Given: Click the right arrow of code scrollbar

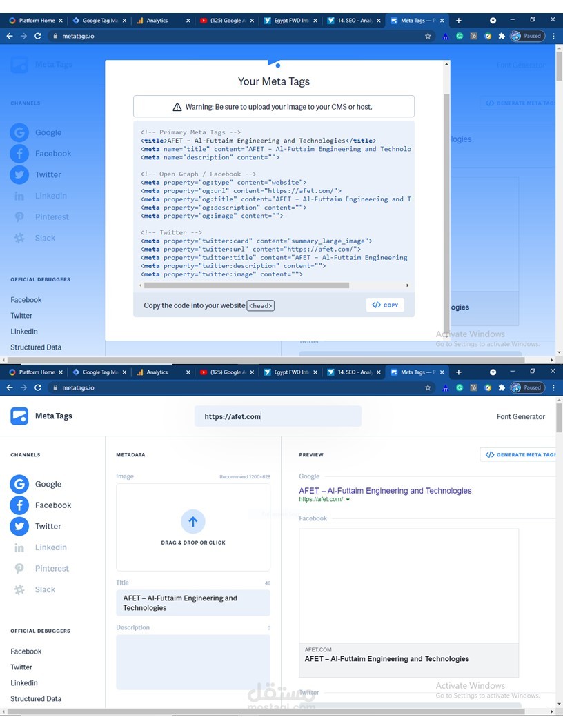Looking at the screenshot, I should [x=407, y=285].
